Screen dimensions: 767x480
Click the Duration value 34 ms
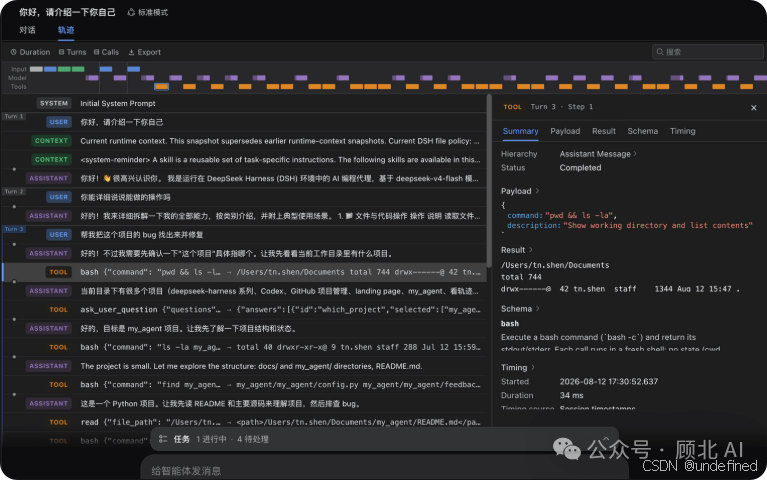tap(571, 395)
